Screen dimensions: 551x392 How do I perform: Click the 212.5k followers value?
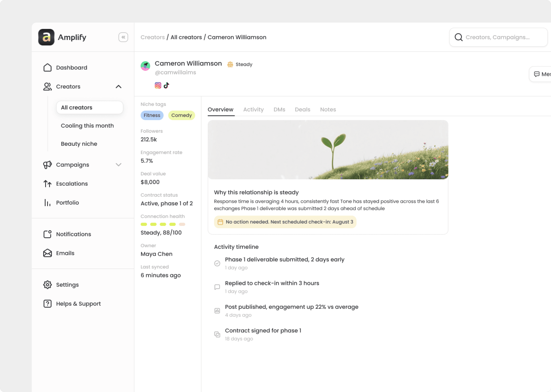[x=149, y=140]
